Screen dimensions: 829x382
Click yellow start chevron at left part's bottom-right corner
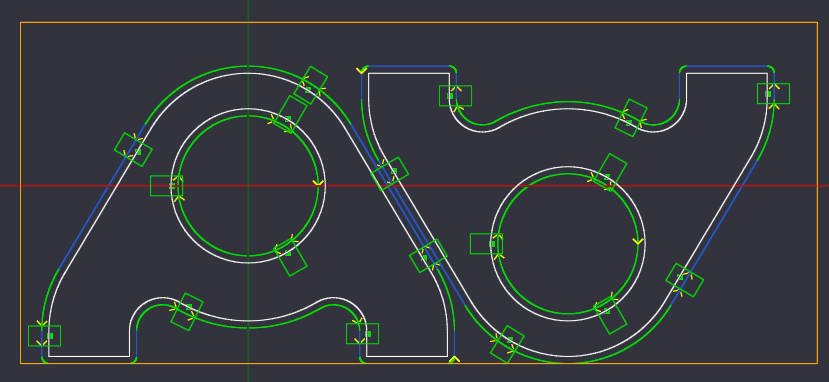click(x=454, y=360)
